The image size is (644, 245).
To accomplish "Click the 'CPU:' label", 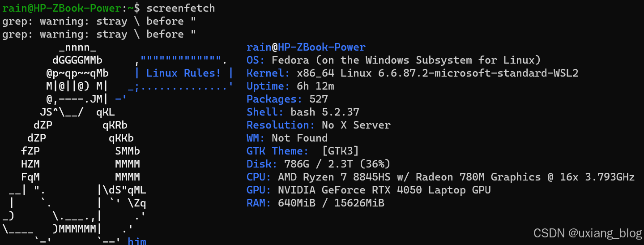I will (x=259, y=177).
